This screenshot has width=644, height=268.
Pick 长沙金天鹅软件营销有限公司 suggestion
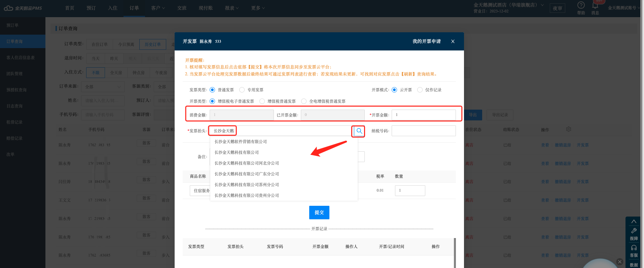[284, 142]
